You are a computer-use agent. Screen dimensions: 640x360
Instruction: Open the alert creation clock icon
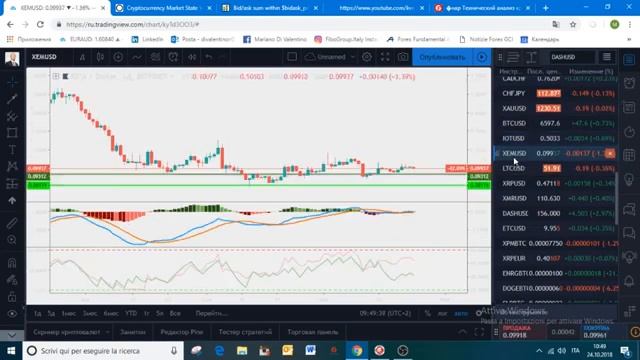point(173,57)
